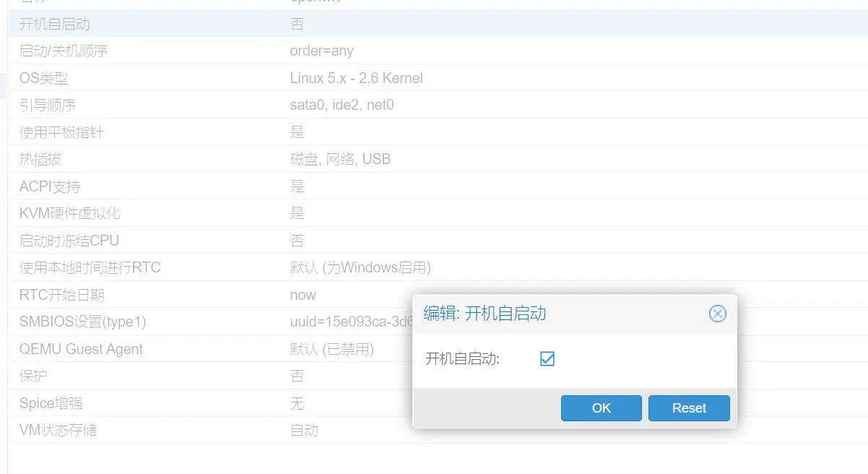Click the Spice增强 value 无
The height and width of the screenshot is (474, 868).
pyautogui.click(x=298, y=403)
